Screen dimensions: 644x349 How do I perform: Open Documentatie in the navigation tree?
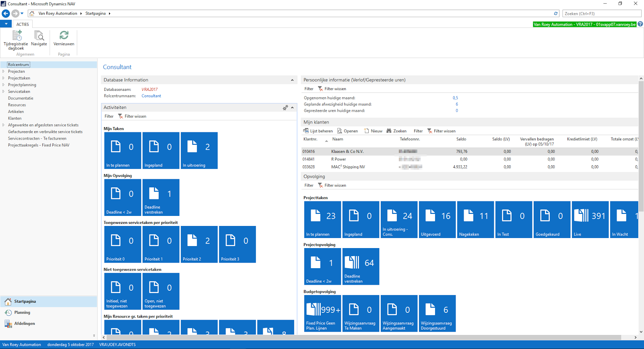click(21, 98)
